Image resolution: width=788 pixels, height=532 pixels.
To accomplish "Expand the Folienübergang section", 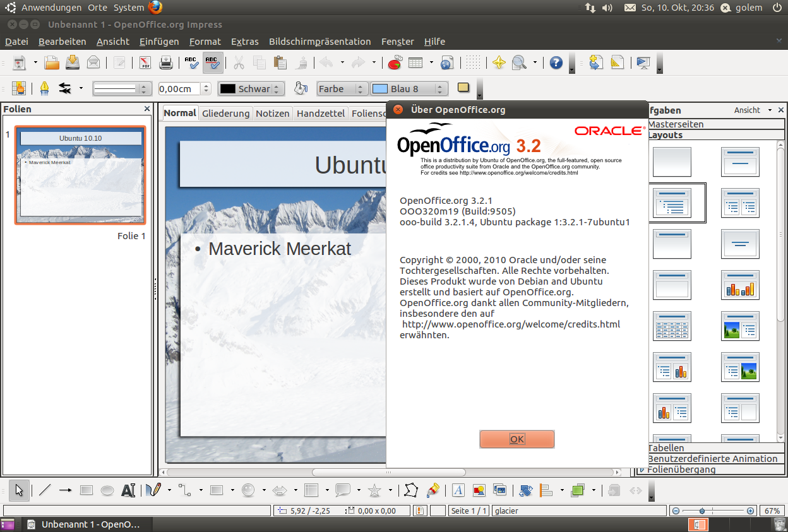I will tap(711, 470).
